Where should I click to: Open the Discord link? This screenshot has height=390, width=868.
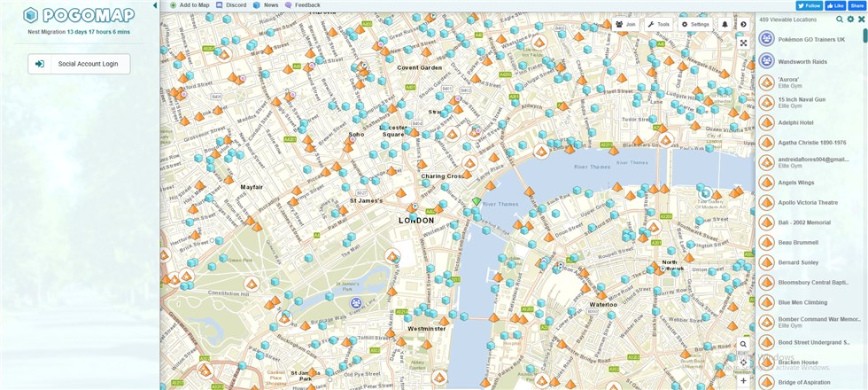click(230, 5)
